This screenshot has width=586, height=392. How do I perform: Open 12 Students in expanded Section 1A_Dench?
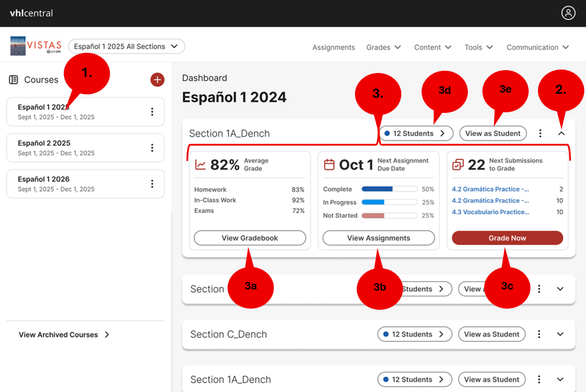click(416, 133)
